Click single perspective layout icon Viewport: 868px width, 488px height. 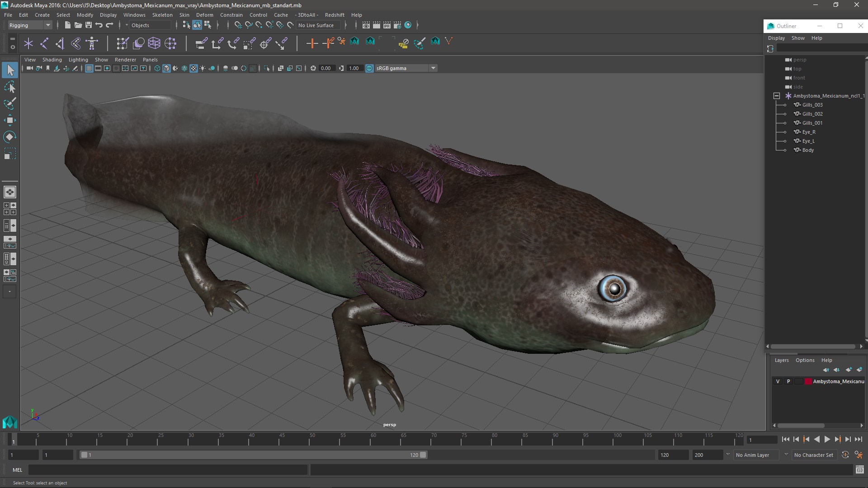tap(10, 192)
